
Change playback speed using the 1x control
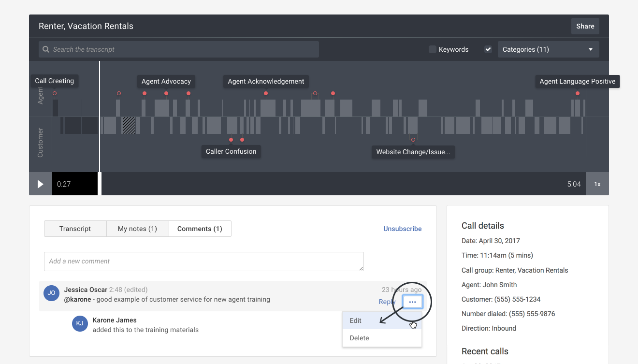[597, 184]
